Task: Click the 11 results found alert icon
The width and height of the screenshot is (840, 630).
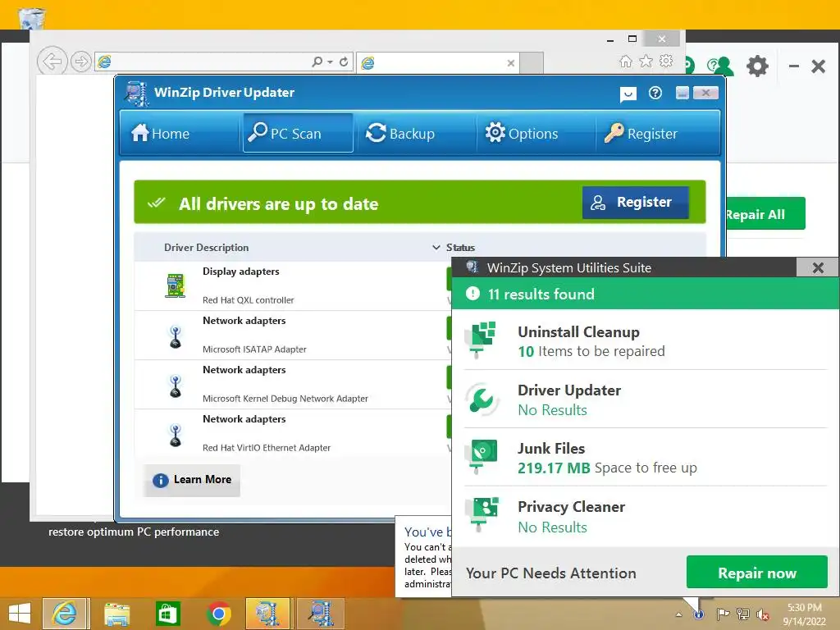Action: point(472,294)
